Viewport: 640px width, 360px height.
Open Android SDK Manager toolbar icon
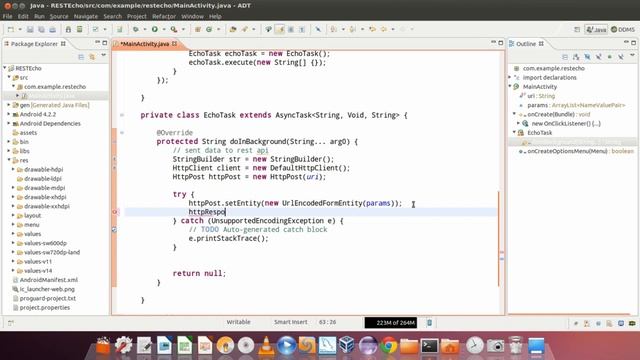tap(68, 29)
